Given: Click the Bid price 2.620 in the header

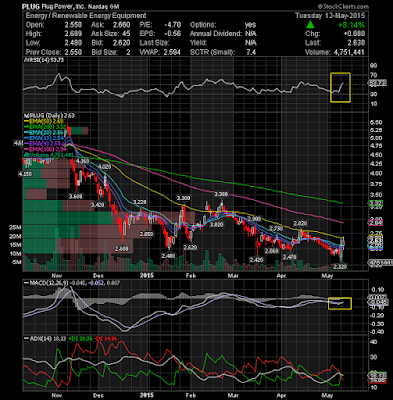Looking at the screenshot, I should click(122, 43).
